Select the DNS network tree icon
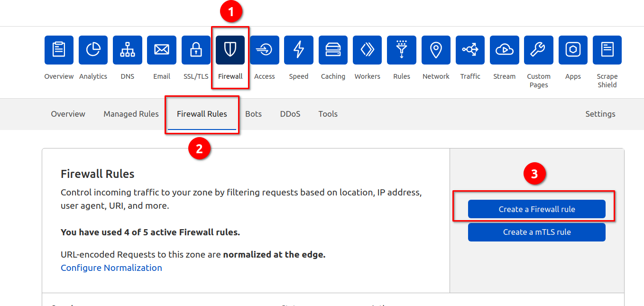644x306 pixels. coord(127,50)
